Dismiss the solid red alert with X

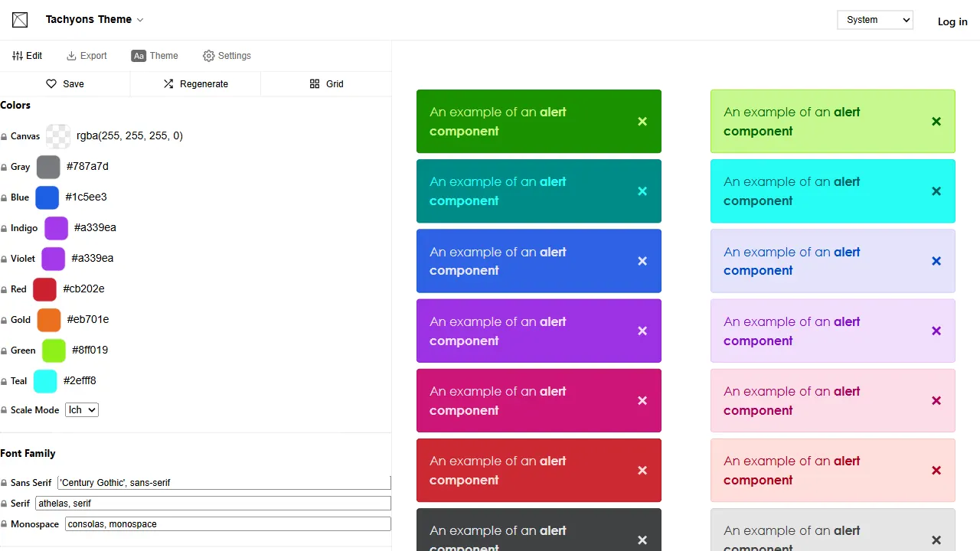pos(642,471)
